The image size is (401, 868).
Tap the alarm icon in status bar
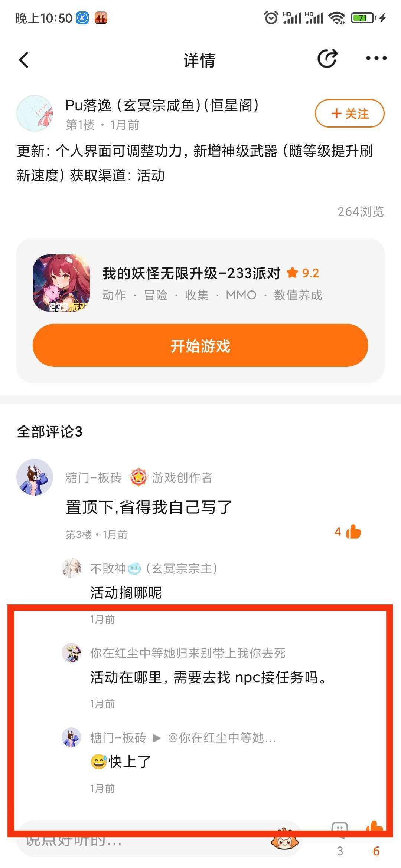coord(271,17)
